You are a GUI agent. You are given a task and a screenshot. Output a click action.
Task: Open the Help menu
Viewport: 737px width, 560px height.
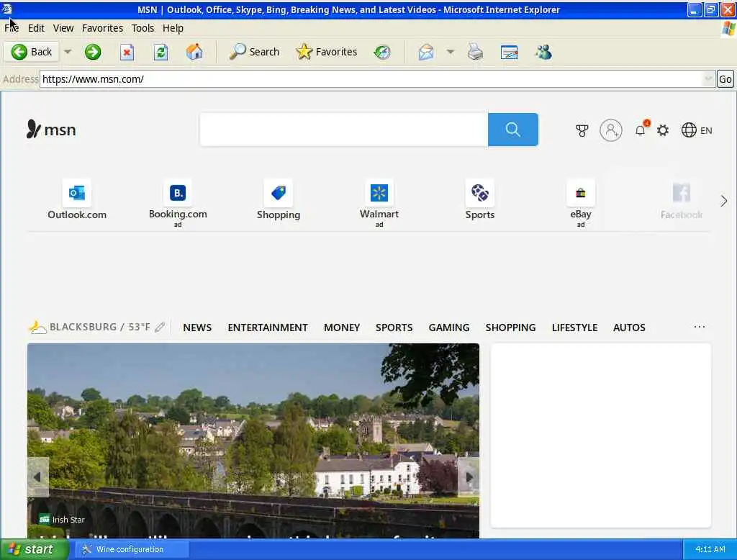[173, 28]
